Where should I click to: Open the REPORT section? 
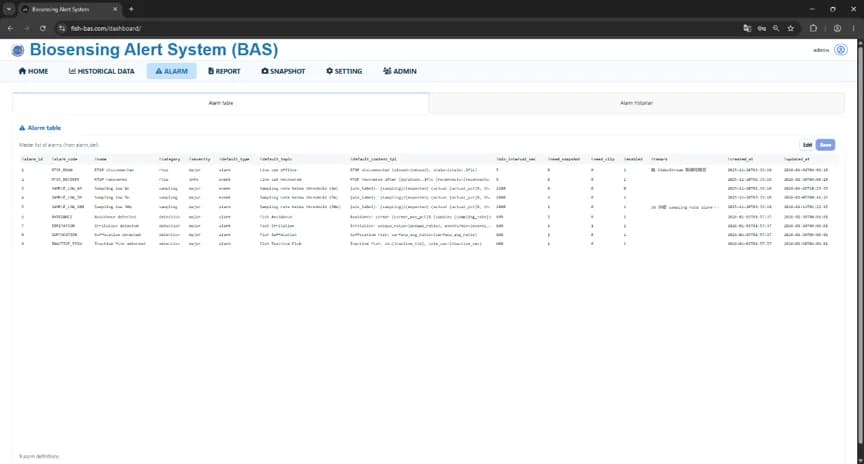point(224,71)
